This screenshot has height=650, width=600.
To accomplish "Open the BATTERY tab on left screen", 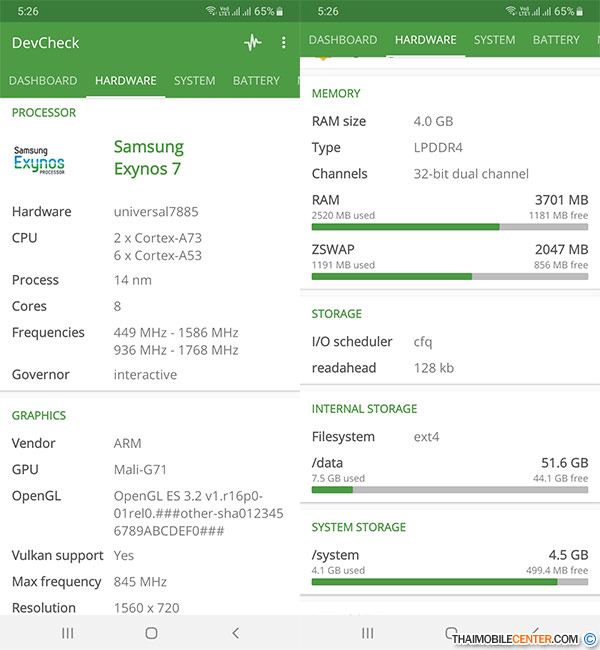I will click(x=256, y=81).
